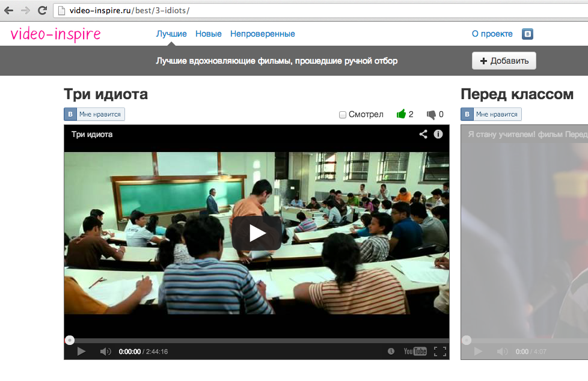Mute the Перед классом video volume

(x=502, y=352)
